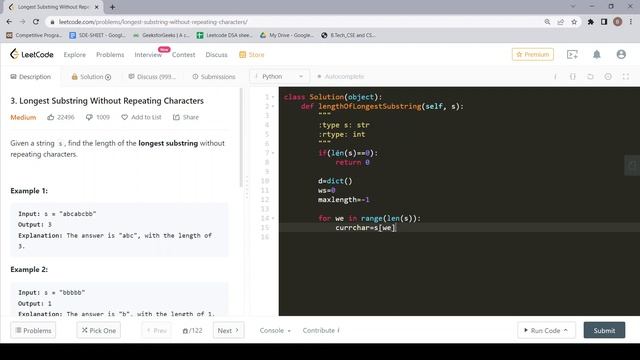Open the Explore menu item
640x360 pixels.
pyautogui.click(x=75, y=55)
